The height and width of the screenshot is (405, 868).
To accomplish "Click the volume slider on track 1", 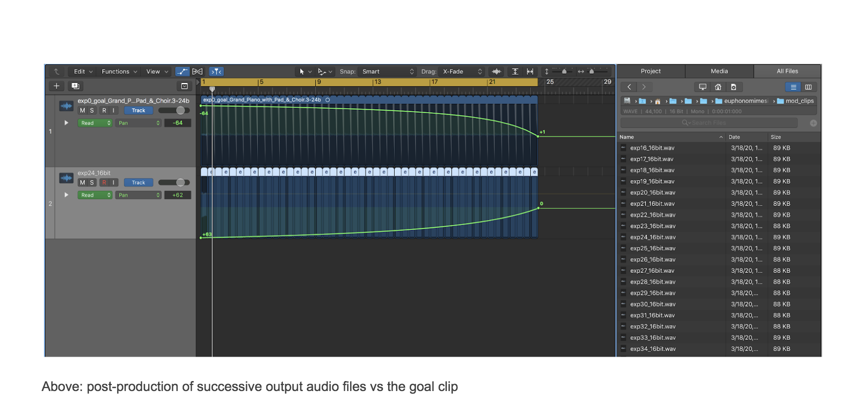I will pyautogui.click(x=174, y=111).
